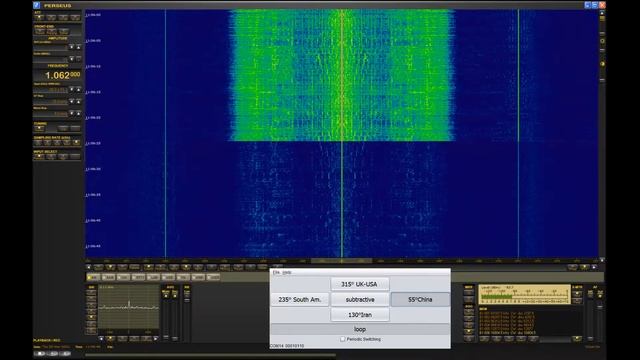Viewport: 640px width, 360px height.
Task: Decrease amplitude reference level with down arrow
Action: pyautogui.click(x=71, y=47)
